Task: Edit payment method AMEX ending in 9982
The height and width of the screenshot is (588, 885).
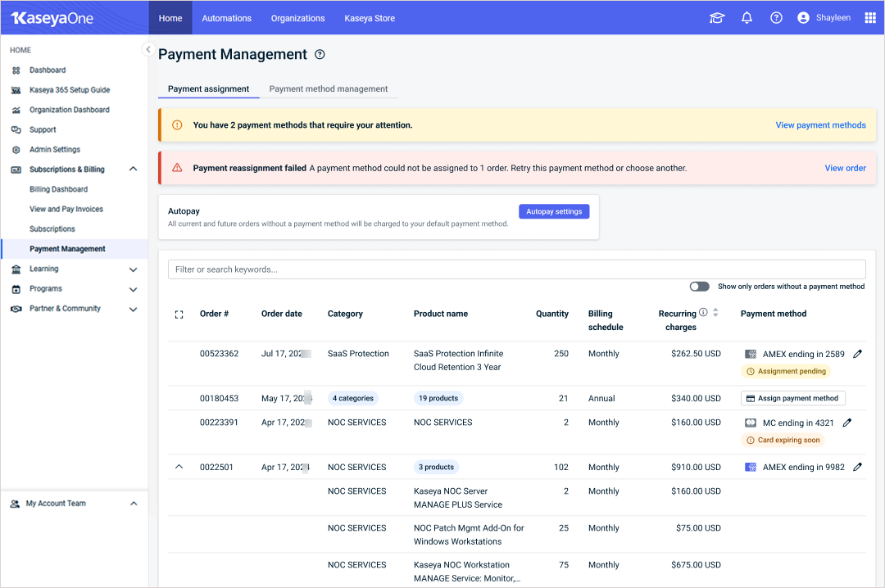Action: pyautogui.click(x=857, y=467)
